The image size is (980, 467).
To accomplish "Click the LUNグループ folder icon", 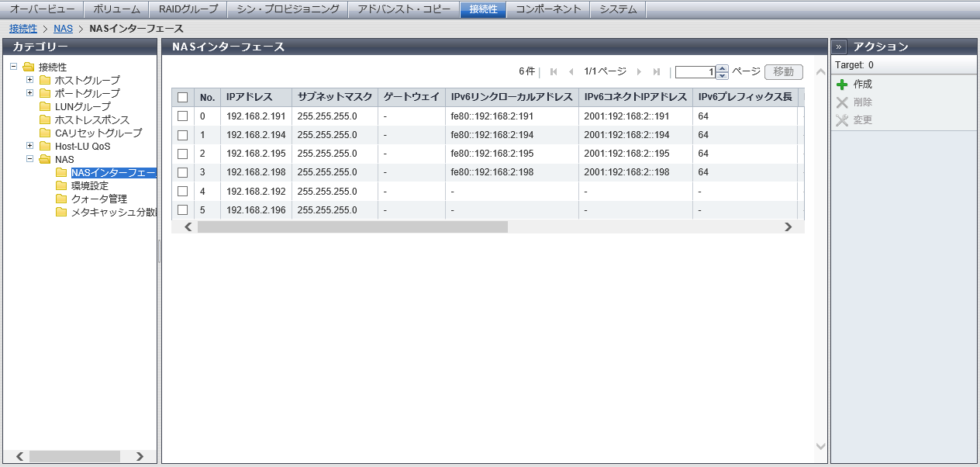I will (x=45, y=106).
